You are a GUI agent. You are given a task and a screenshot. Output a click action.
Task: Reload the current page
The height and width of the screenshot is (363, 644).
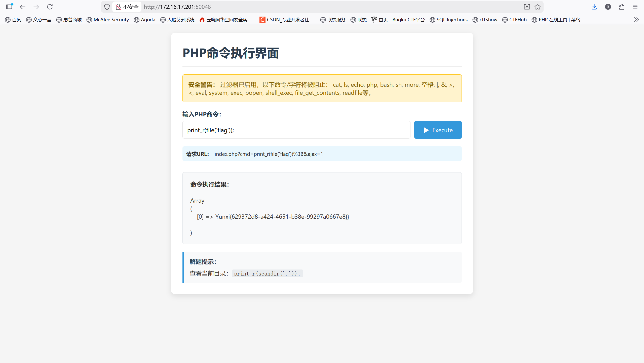pyautogui.click(x=50, y=7)
